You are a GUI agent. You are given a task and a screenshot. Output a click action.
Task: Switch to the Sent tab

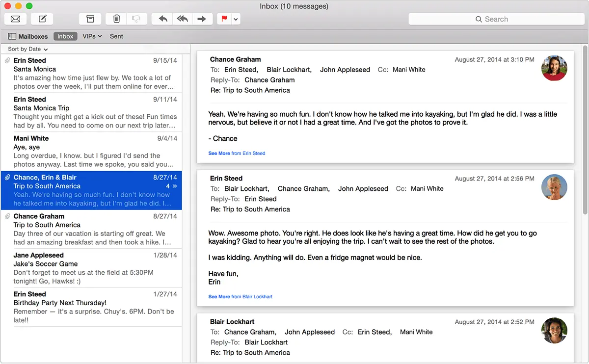[x=116, y=36]
